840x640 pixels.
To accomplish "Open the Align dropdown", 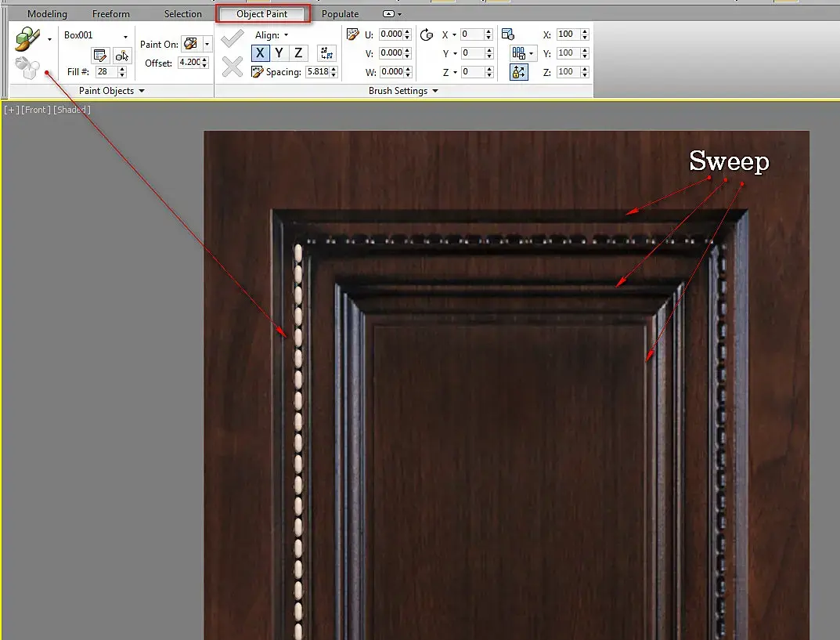I will (272, 35).
